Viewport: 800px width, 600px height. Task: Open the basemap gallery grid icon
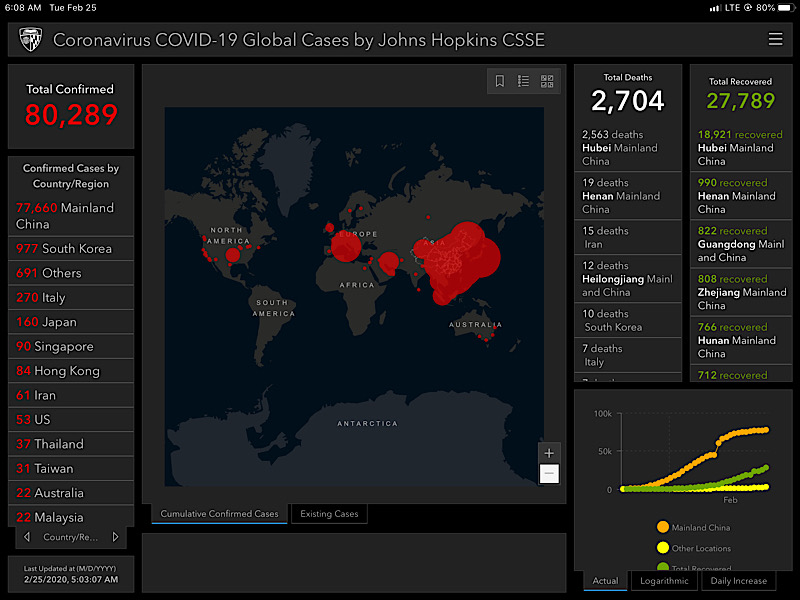[547, 81]
